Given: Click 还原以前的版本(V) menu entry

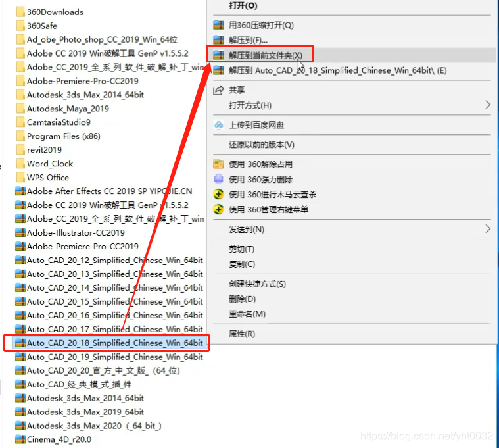Looking at the screenshot, I should pos(262,145).
